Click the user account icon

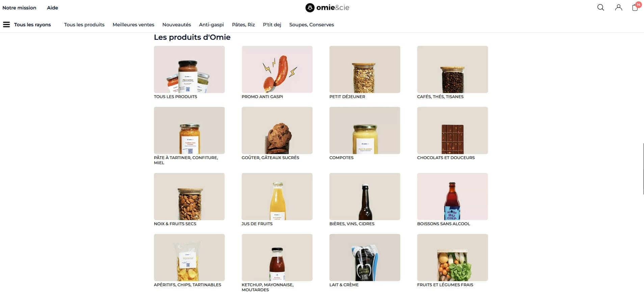coord(618,7)
